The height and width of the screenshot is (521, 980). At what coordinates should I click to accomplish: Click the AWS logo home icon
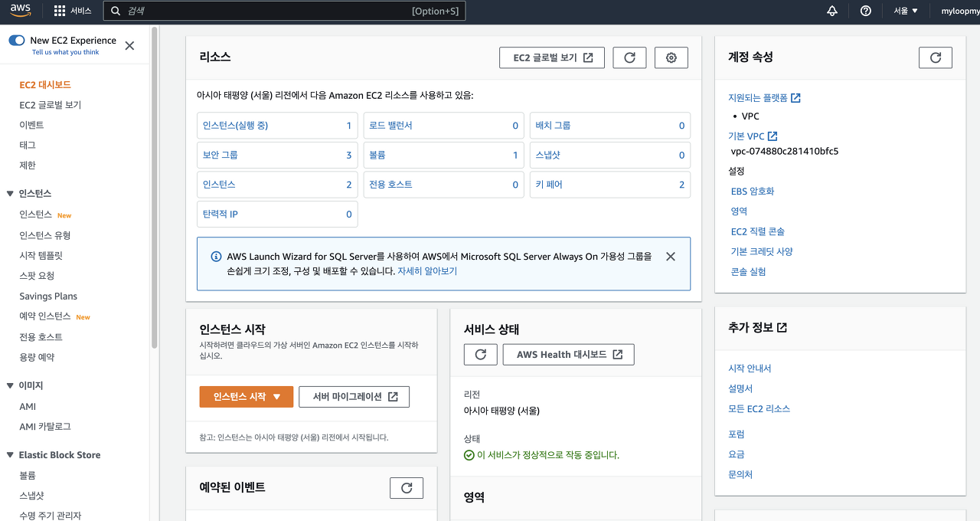coord(21,11)
